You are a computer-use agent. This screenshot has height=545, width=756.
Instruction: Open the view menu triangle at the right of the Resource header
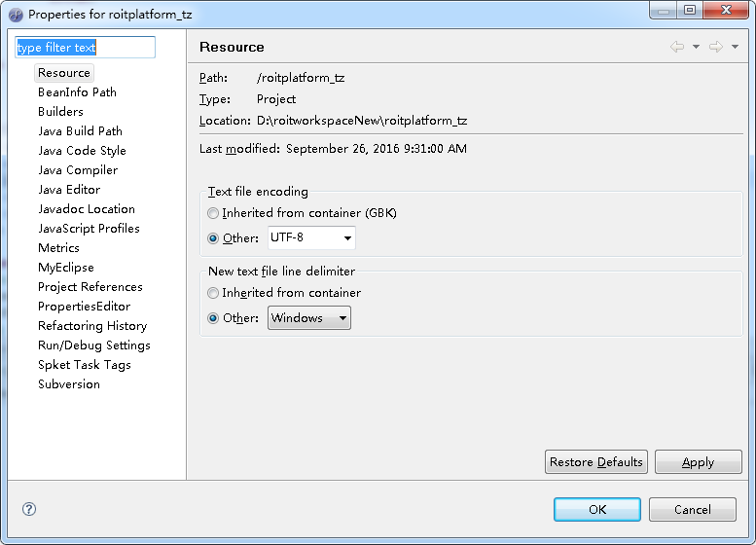pyautogui.click(x=735, y=47)
